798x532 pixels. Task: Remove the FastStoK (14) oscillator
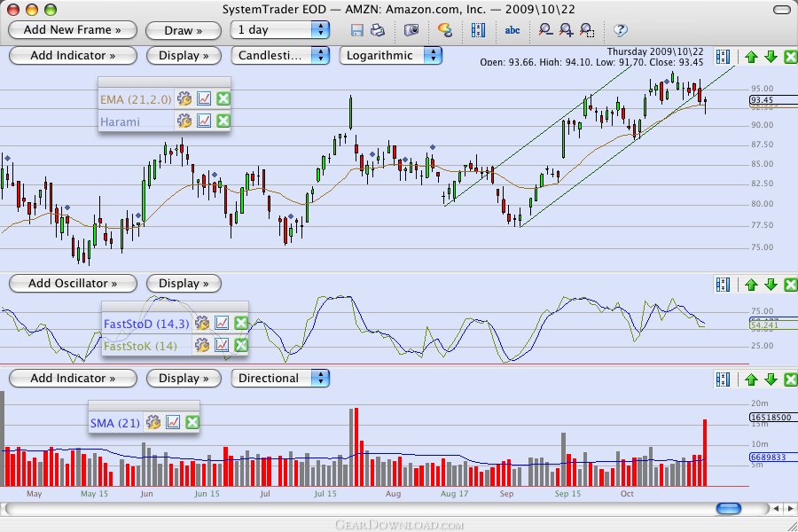click(x=241, y=345)
